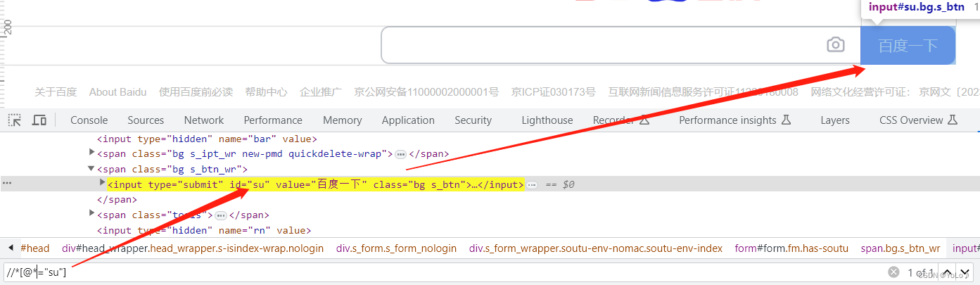Go to the next search match
This screenshot has height=285, width=980.
coord(965,272)
